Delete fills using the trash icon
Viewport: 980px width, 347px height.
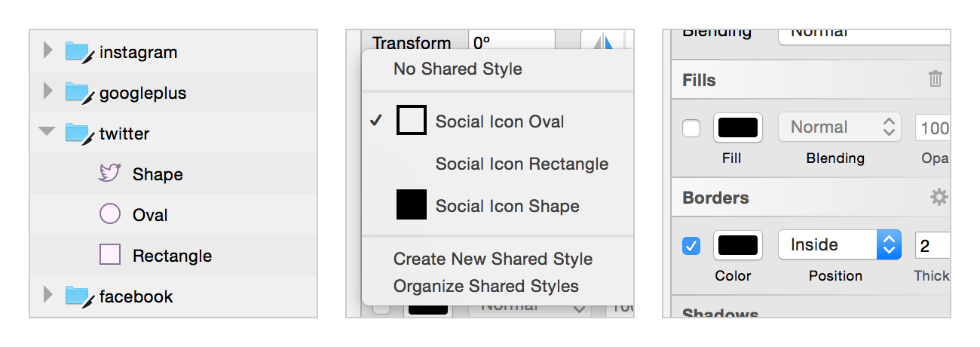tap(935, 79)
